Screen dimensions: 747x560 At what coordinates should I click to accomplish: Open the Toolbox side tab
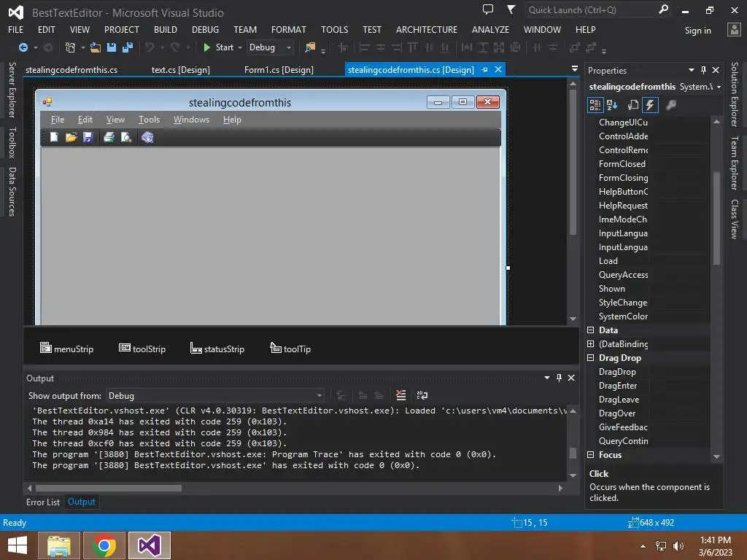click(12, 142)
